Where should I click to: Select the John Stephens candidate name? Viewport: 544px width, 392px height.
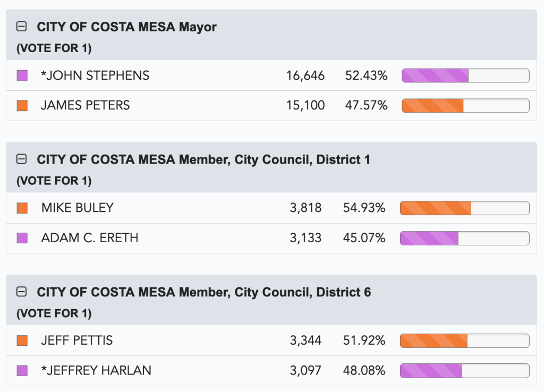click(95, 75)
